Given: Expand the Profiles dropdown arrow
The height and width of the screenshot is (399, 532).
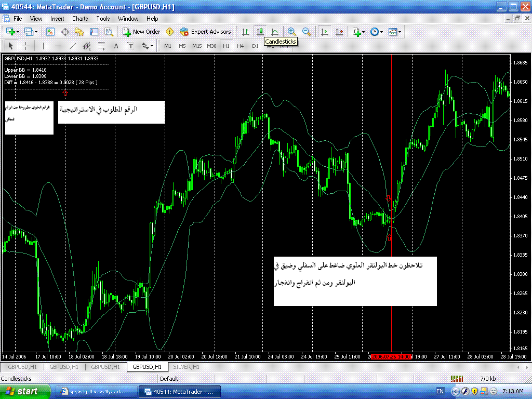Looking at the screenshot, I should 36,32.
